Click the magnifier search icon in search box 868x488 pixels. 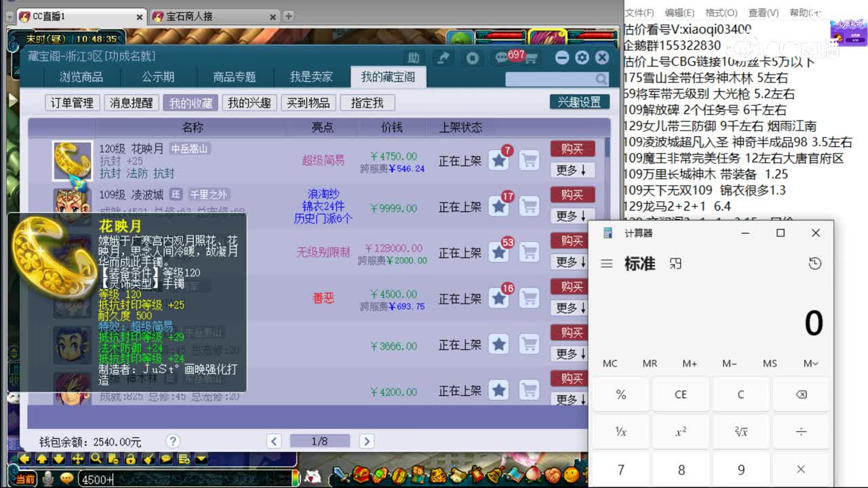(x=601, y=79)
